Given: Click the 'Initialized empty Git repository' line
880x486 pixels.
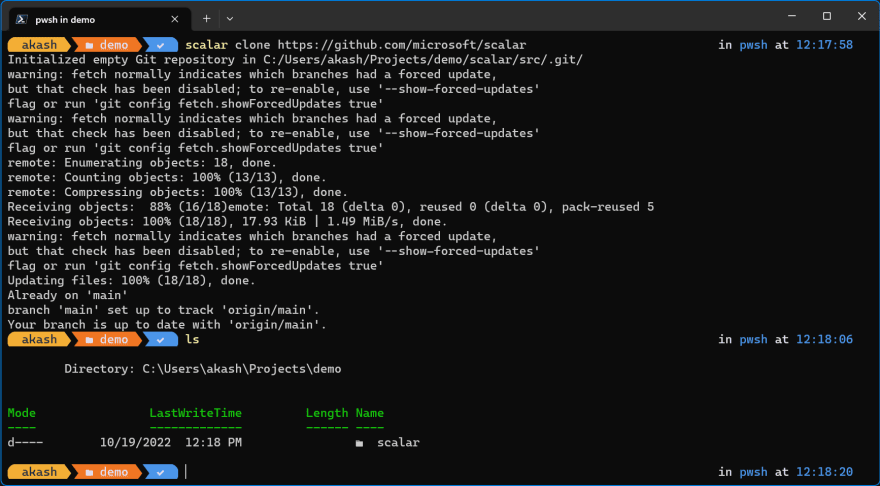Looking at the screenshot, I should [x=295, y=59].
